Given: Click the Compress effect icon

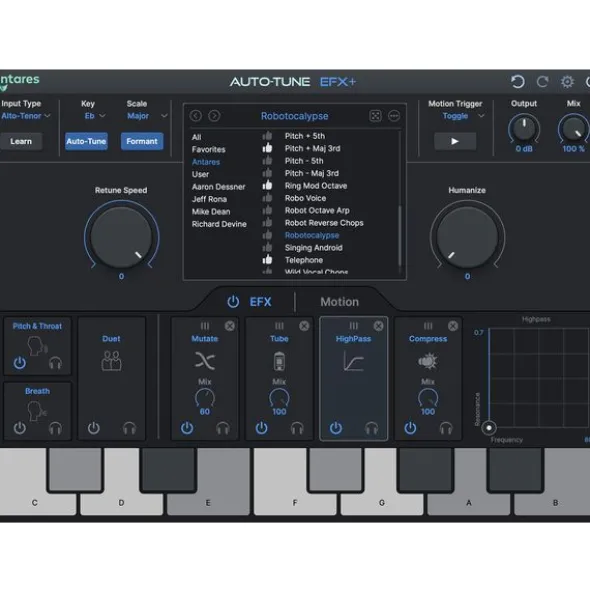Looking at the screenshot, I should pos(428,361).
